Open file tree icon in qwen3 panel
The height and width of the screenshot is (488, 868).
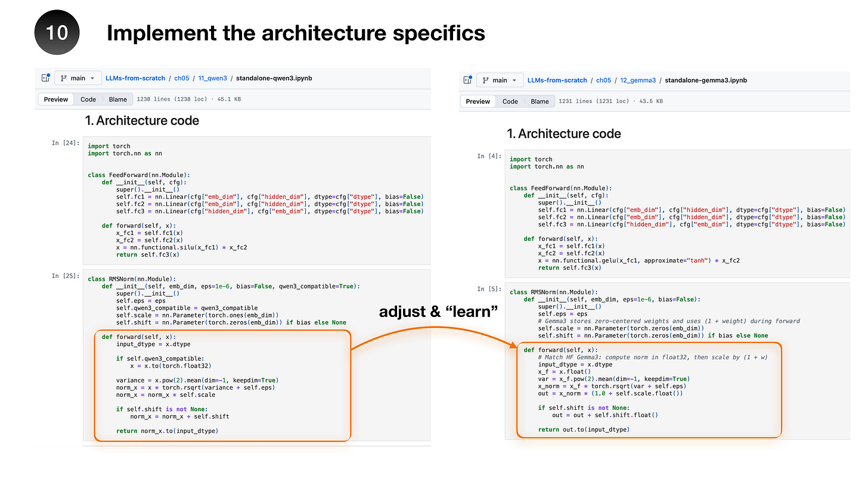tap(45, 78)
